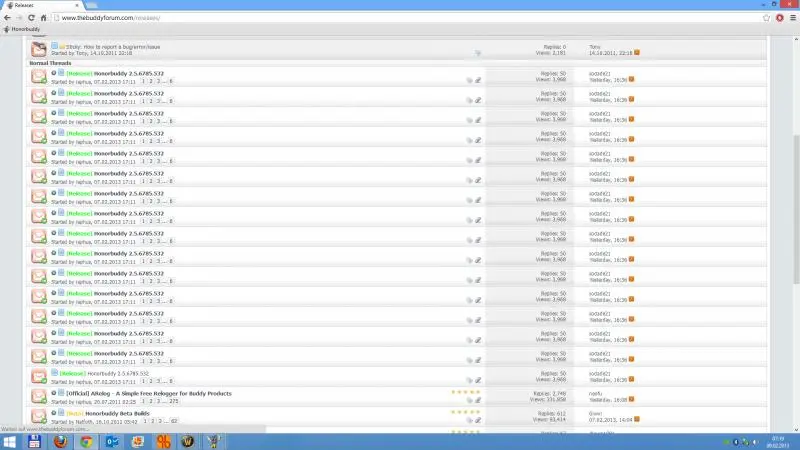Click the red extension icon next to the star
This screenshot has height=450, width=800.
tap(780, 18)
